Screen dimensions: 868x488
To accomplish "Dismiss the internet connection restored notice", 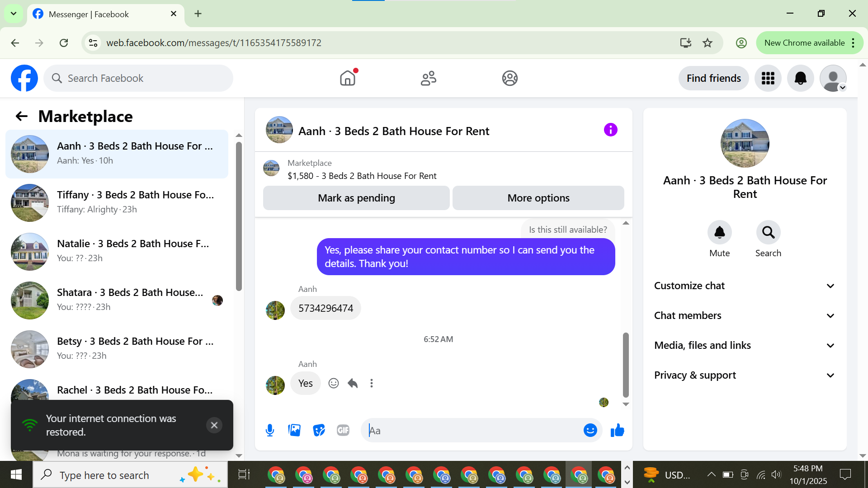I will 214,425.
